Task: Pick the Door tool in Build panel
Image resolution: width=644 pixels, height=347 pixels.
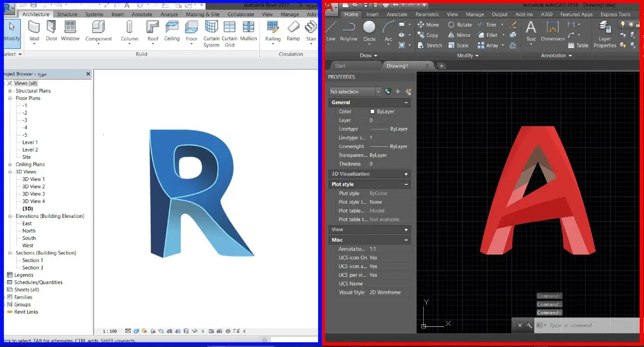Action: coord(52,31)
